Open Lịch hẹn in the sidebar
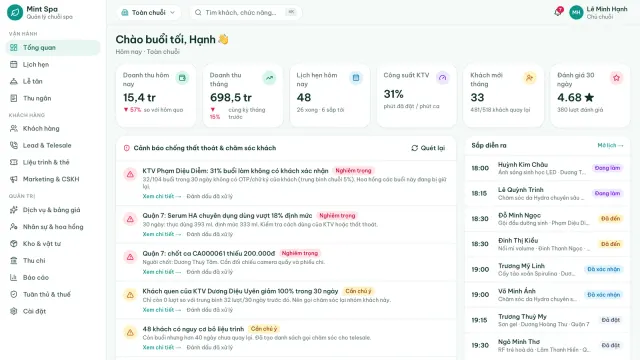 (53, 64)
